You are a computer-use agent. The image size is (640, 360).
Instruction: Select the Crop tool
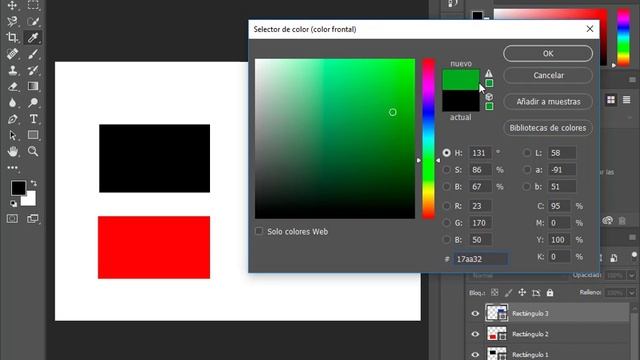[x=12, y=38]
